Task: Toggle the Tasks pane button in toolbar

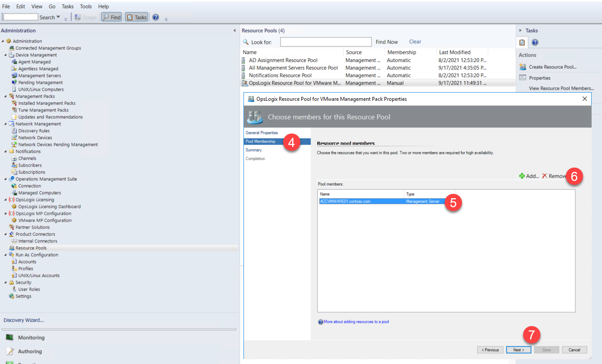Action: 137,17
